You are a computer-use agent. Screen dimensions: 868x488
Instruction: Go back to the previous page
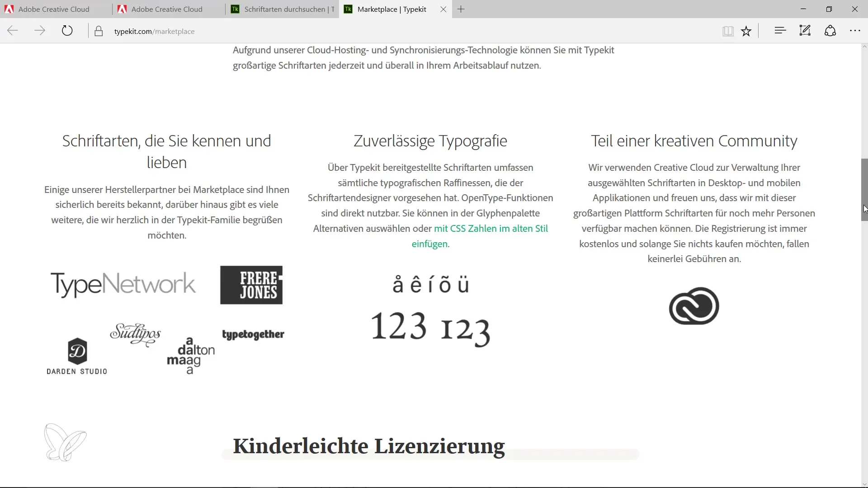pyautogui.click(x=13, y=31)
